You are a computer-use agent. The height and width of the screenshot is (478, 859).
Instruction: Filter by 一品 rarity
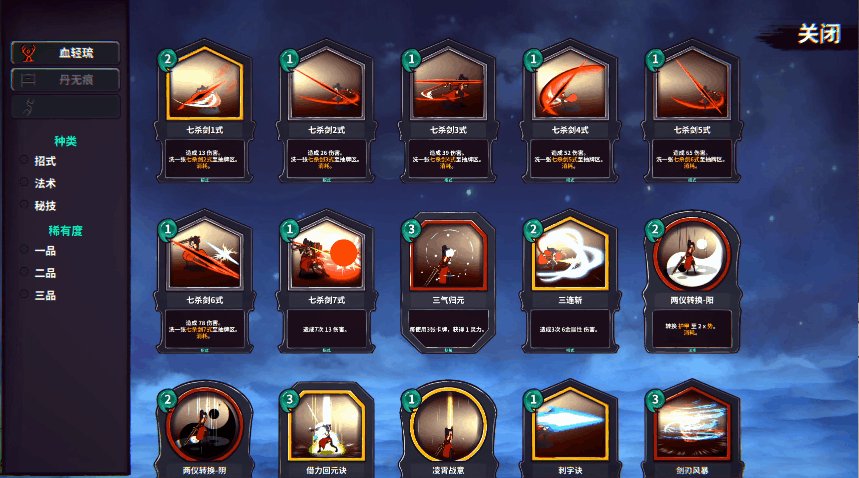38,251
